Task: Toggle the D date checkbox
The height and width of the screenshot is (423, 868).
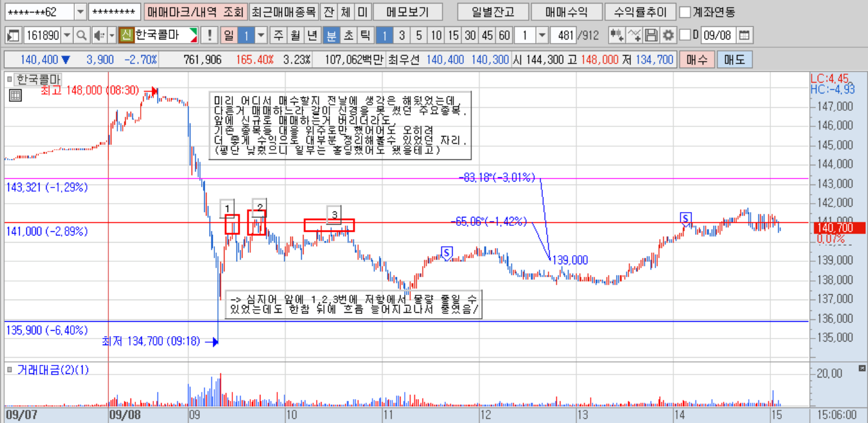Action: (685, 35)
